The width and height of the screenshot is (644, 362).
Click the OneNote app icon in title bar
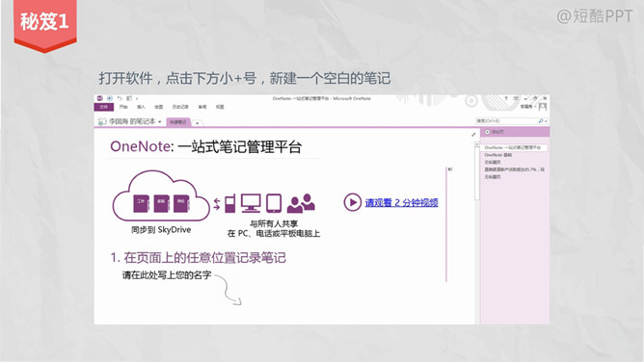(100, 98)
